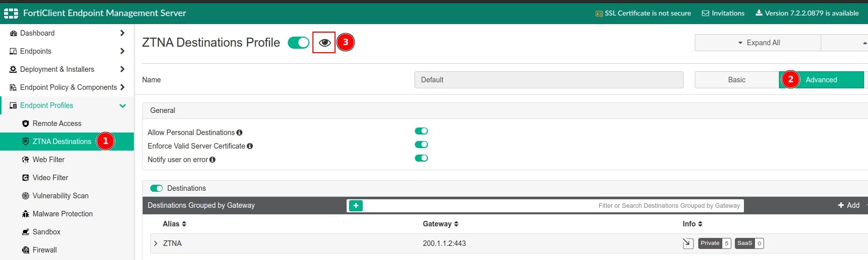Screen dimensions: 868x260
Task: Turn off Notify user on error
Action: [421, 158]
